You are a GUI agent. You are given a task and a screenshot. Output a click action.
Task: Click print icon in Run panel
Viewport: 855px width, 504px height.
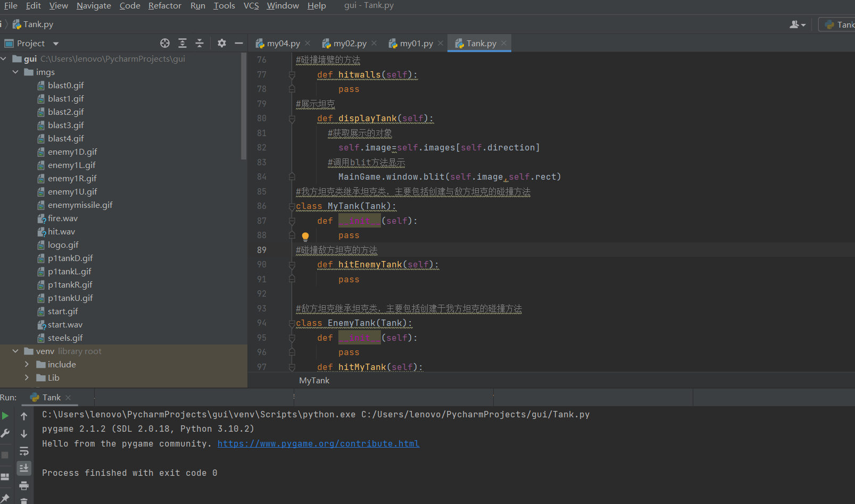24,485
